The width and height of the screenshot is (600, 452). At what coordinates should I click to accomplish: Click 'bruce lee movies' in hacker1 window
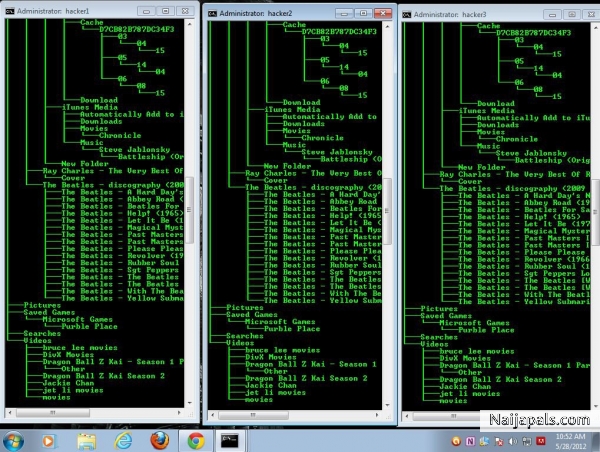(80, 348)
